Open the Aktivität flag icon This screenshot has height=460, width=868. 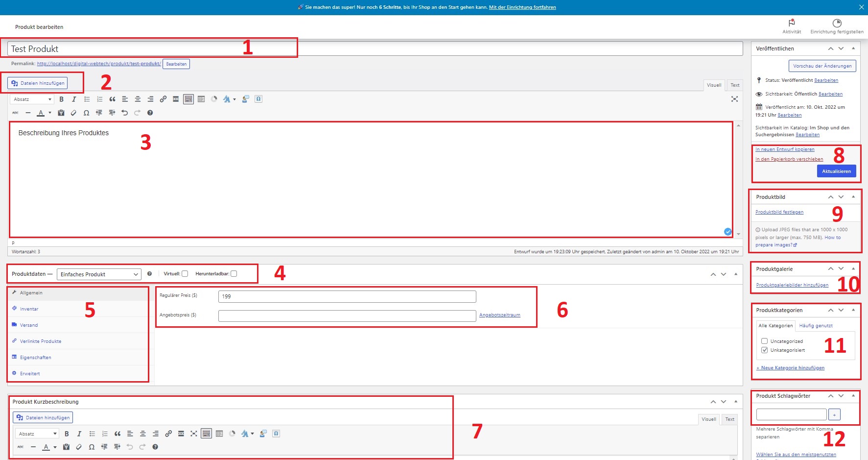pyautogui.click(x=792, y=23)
